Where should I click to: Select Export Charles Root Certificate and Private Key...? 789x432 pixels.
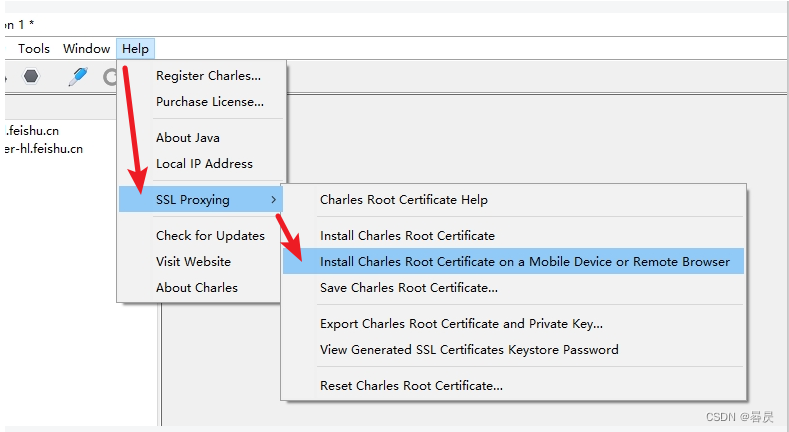pyautogui.click(x=513, y=324)
